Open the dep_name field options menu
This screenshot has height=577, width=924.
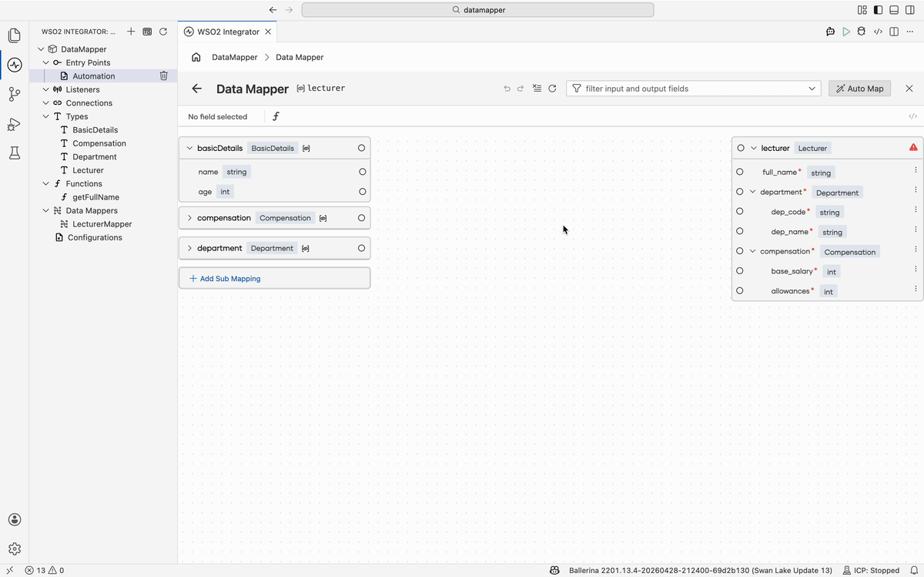[916, 230]
